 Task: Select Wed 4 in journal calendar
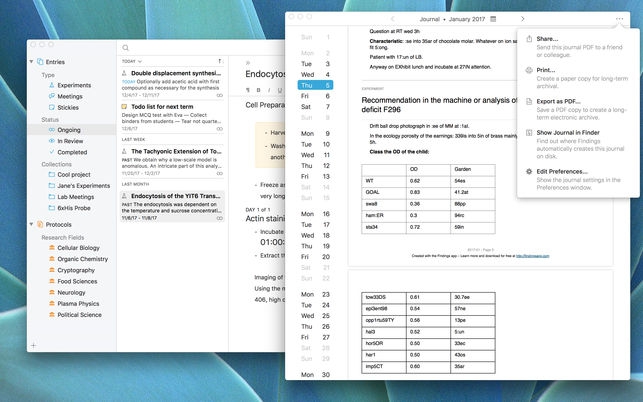pyautogui.click(x=315, y=75)
